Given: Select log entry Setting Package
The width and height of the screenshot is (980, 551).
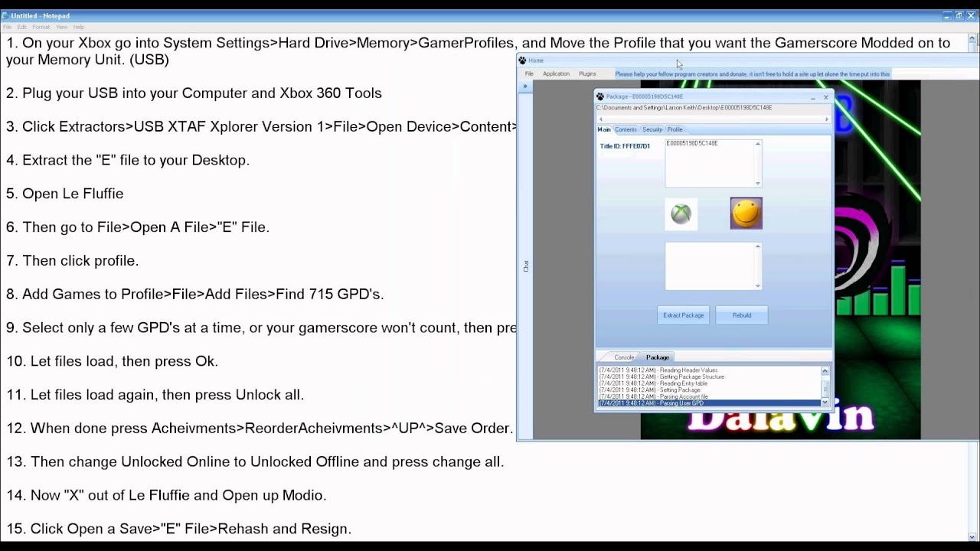Looking at the screenshot, I should point(709,390).
